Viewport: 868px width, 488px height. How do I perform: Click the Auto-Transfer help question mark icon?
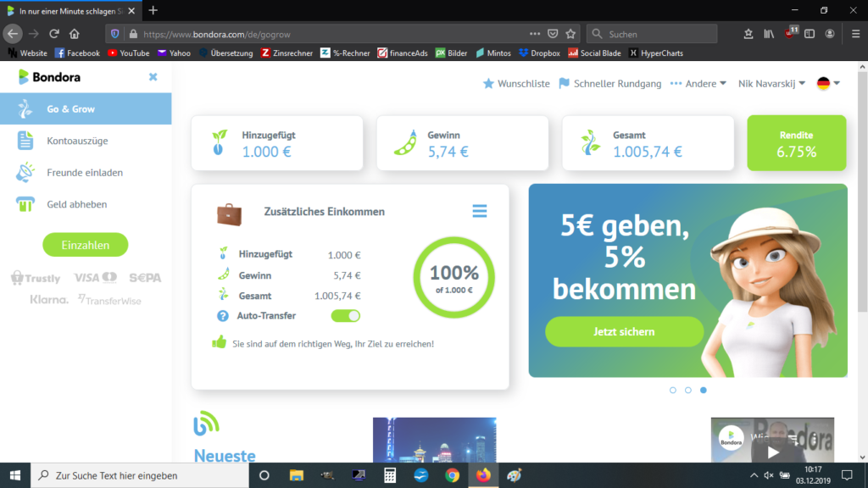pos(223,316)
